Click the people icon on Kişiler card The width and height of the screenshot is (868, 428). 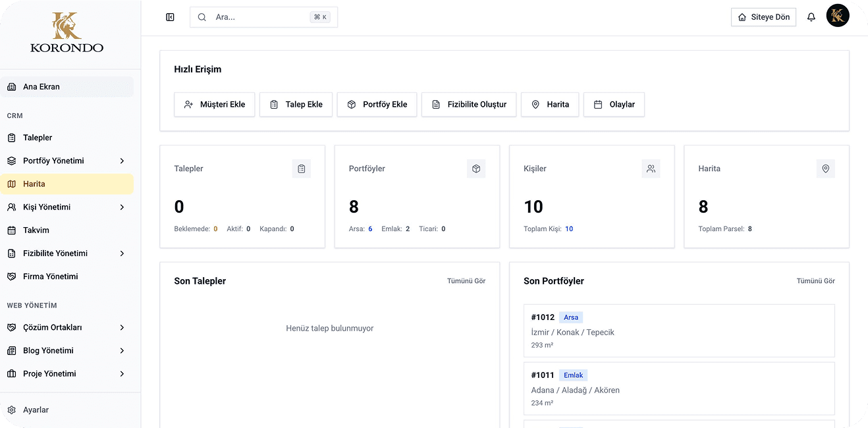tap(651, 169)
